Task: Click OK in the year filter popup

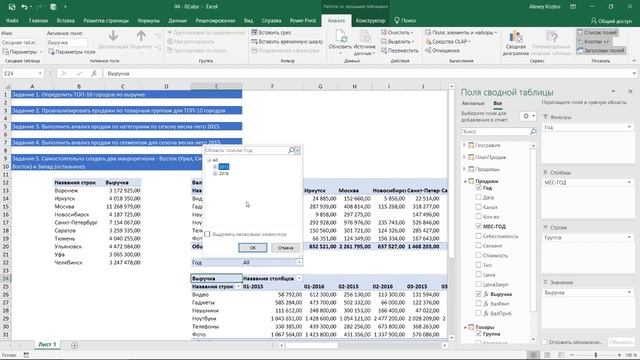Action: tap(253, 247)
